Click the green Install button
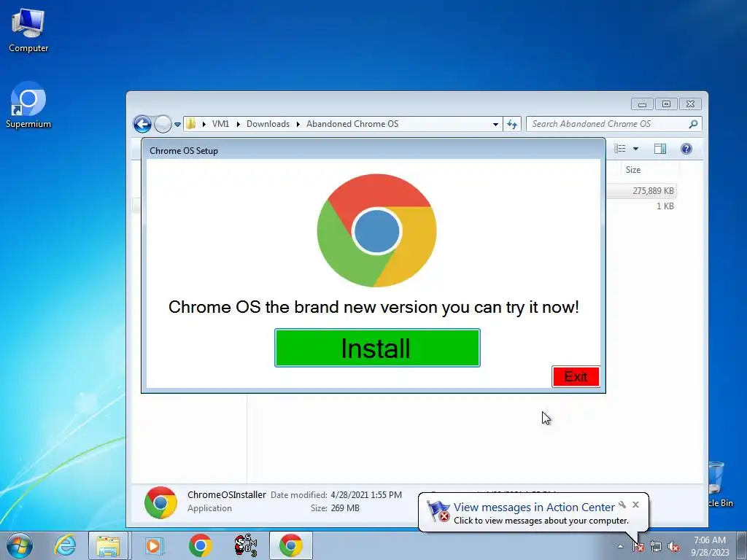The width and height of the screenshot is (747, 560). [377, 348]
